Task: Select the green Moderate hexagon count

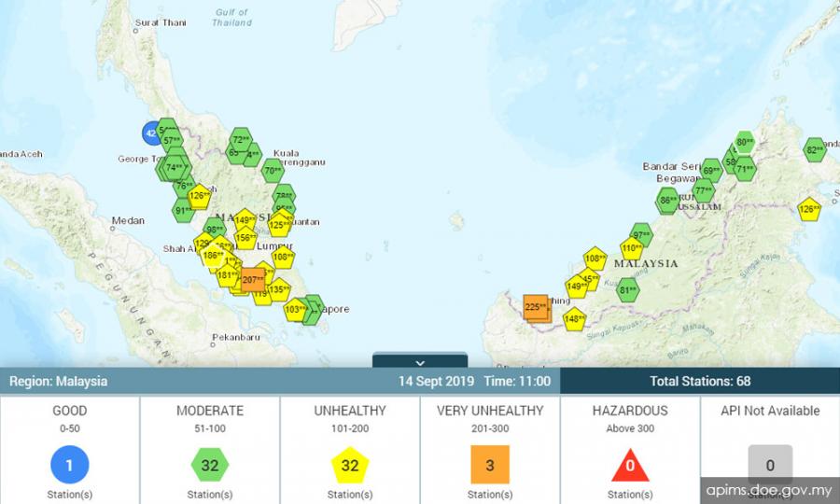Action: click(x=209, y=465)
